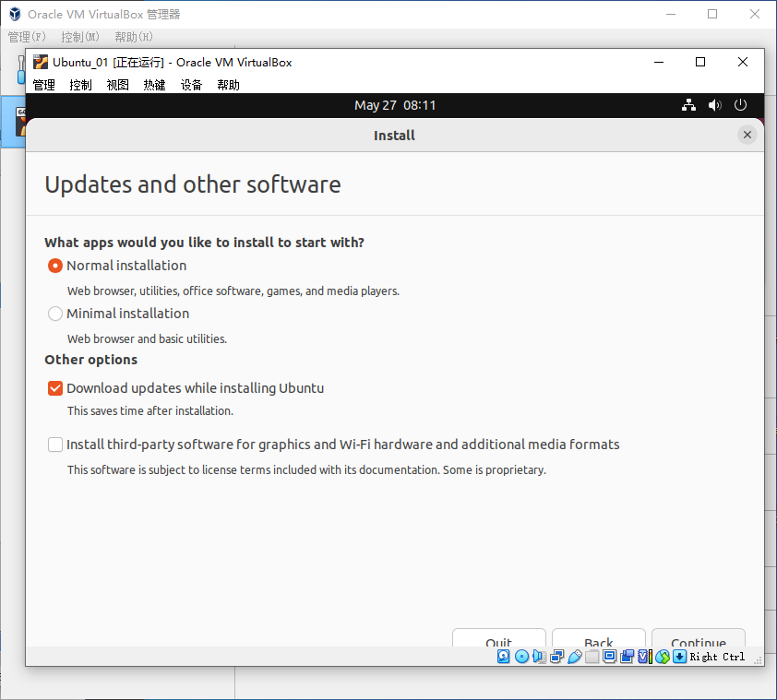Click the audio status icon in VM status bar

pyautogui.click(x=539, y=657)
